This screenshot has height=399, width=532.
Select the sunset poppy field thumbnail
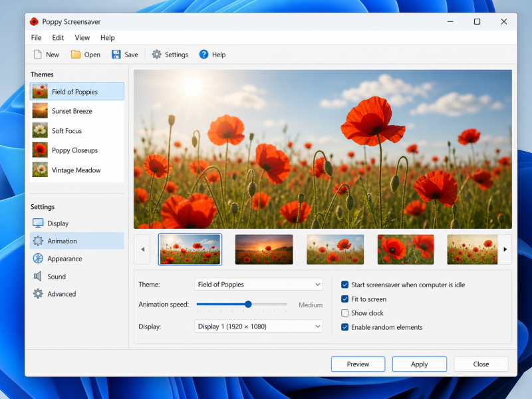264,249
